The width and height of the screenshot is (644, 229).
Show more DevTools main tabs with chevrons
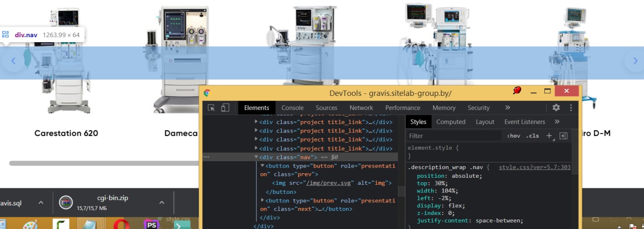[x=507, y=107]
